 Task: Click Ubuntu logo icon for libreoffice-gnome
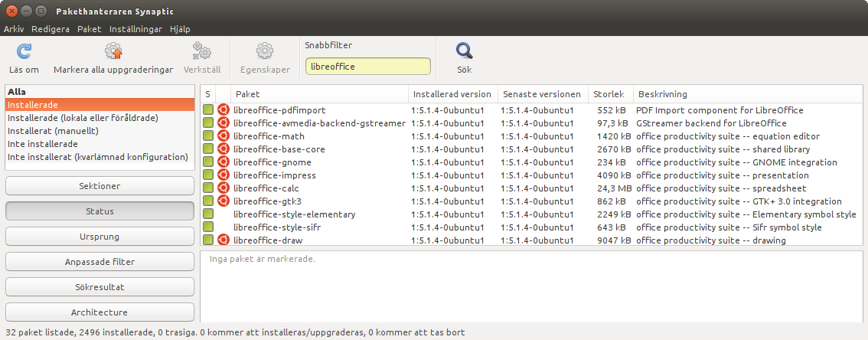pyautogui.click(x=223, y=162)
